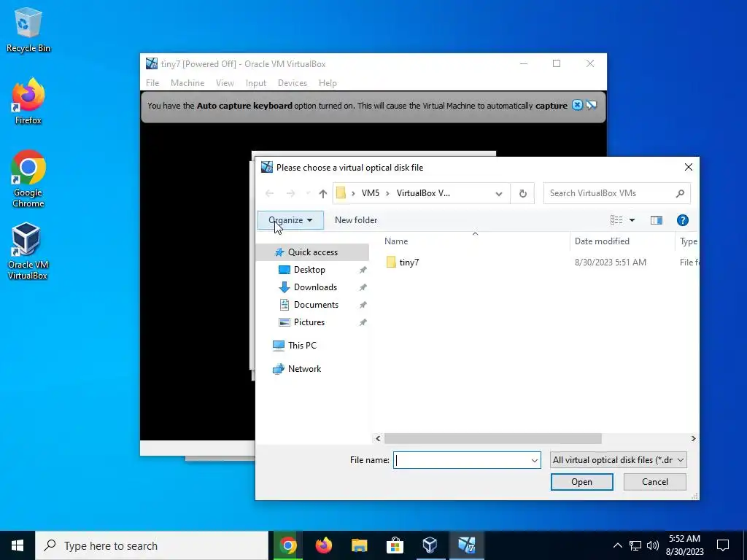
Task: Open the File name history dropdown
Action: point(534,460)
